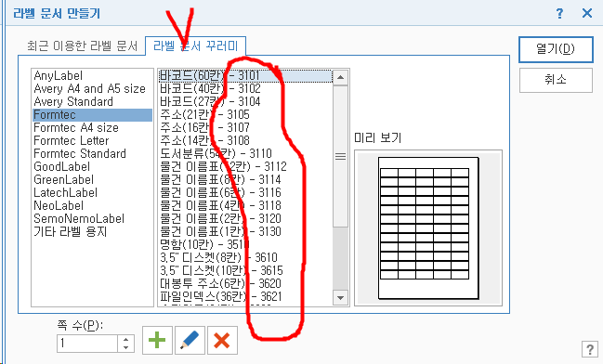Select Formtec Standard in vendor list
The height and width of the screenshot is (364, 603).
(92, 154)
